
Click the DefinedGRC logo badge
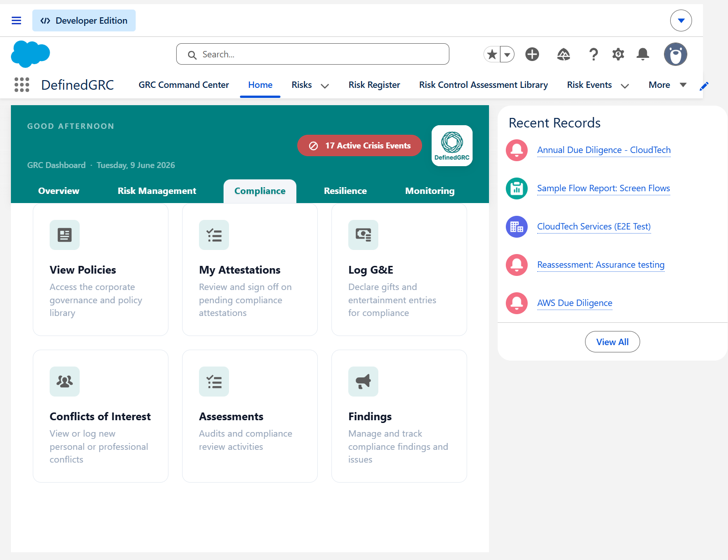[452, 146]
